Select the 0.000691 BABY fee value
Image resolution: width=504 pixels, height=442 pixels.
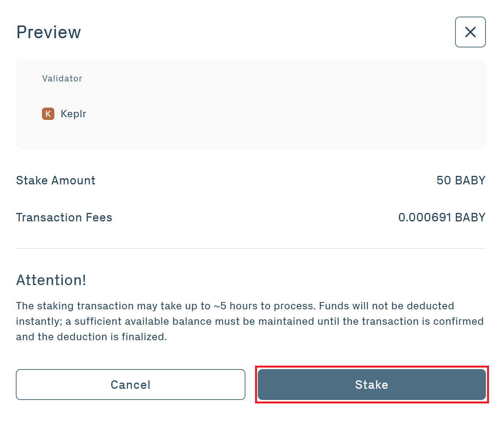click(x=442, y=218)
